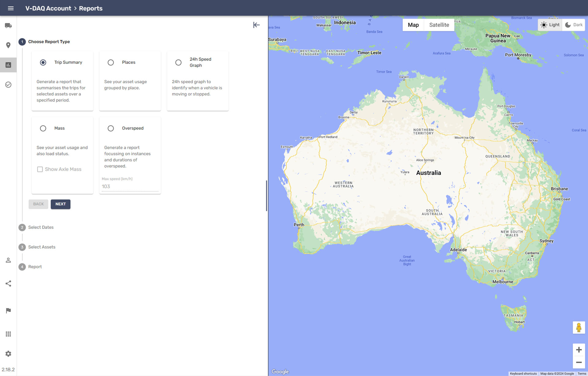The height and width of the screenshot is (376, 588).
Task: Click the Melbourne label on the map
Action: (502, 281)
